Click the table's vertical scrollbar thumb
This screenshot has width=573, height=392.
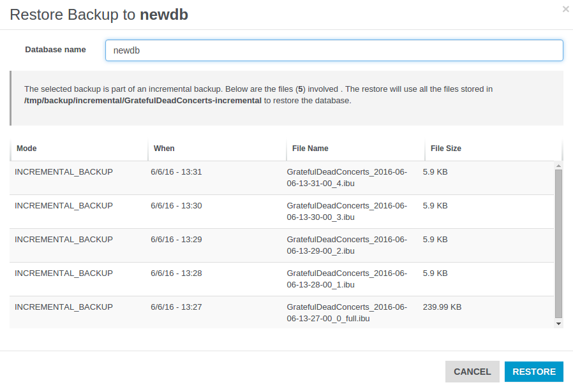click(x=558, y=243)
